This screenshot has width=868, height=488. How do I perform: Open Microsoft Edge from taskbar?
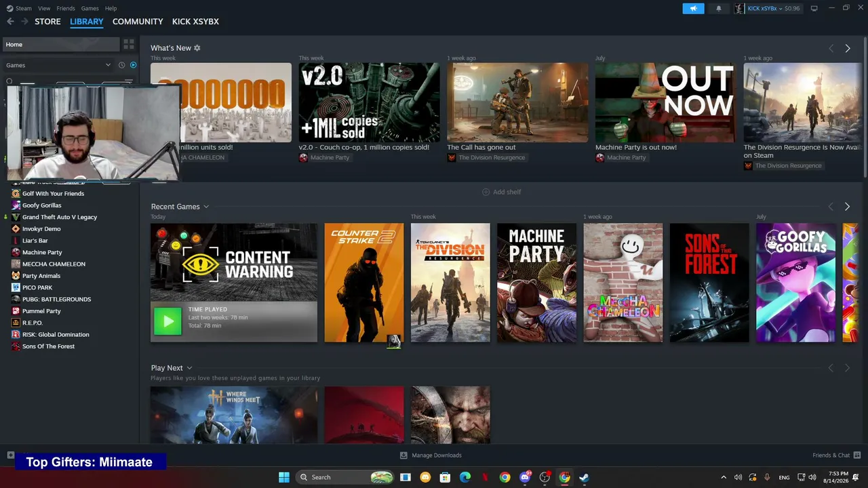point(465,477)
